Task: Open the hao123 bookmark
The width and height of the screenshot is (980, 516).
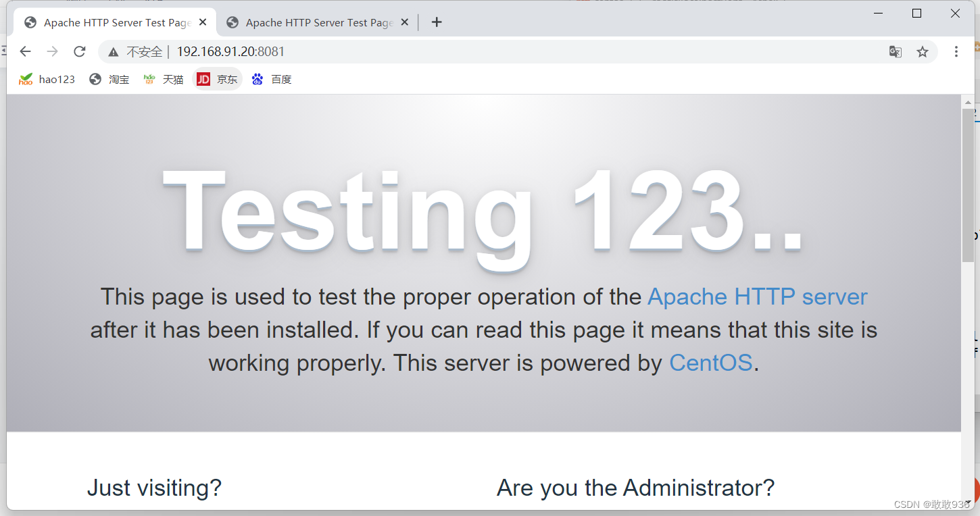Action: point(47,80)
